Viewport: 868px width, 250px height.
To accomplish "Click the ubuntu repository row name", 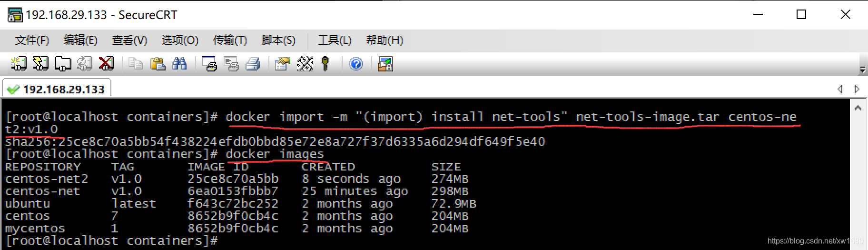I will tap(27, 204).
